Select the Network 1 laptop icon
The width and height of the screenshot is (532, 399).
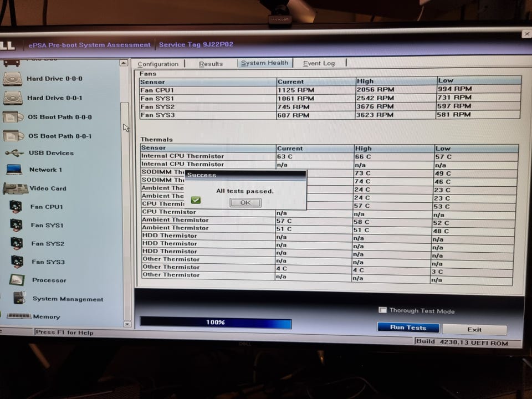click(x=14, y=170)
